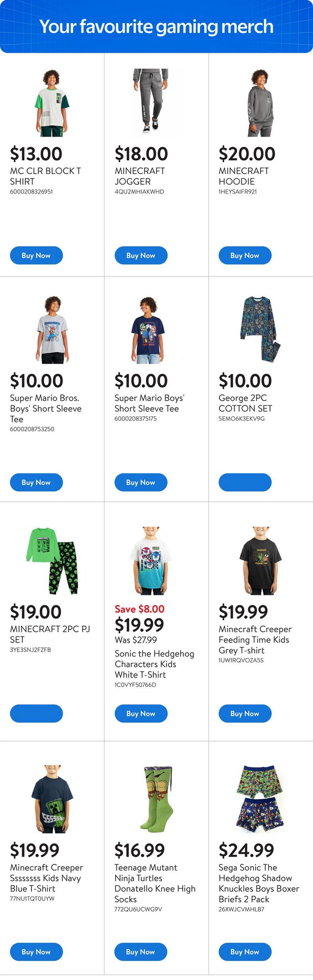
Task: Open the grey Minecraft Hoodie product photo
Action: click(260, 102)
